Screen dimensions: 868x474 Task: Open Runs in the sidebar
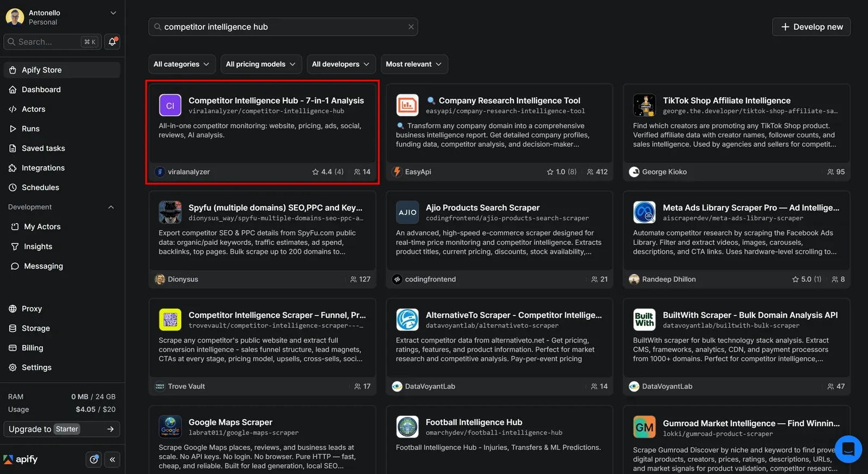click(62, 129)
